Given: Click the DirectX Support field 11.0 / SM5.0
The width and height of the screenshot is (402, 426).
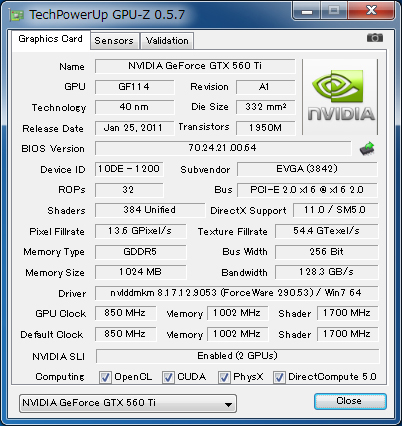Looking at the screenshot, I should click(335, 210).
